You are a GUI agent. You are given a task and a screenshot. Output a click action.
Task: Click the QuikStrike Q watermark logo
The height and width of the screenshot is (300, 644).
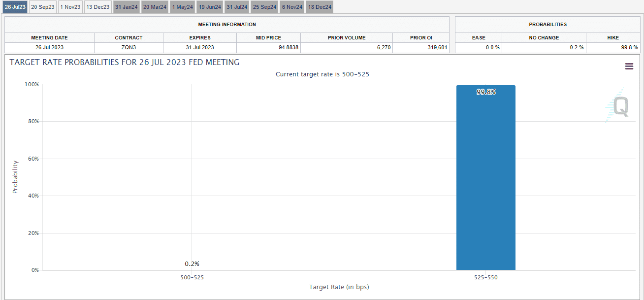619,107
